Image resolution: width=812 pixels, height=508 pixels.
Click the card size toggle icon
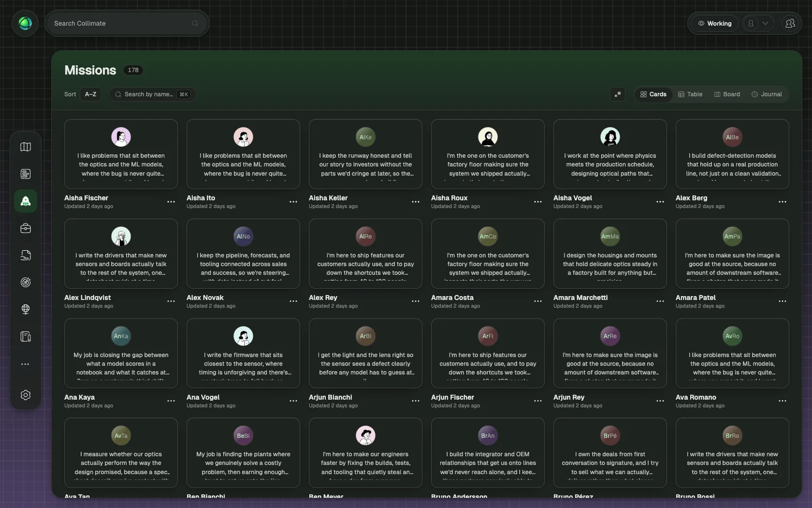(617, 94)
